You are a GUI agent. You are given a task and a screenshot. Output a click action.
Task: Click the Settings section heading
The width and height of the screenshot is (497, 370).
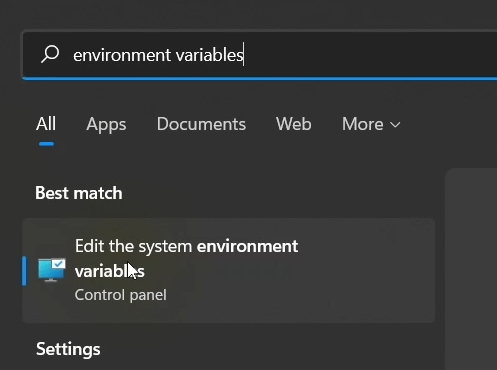coord(68,349)
